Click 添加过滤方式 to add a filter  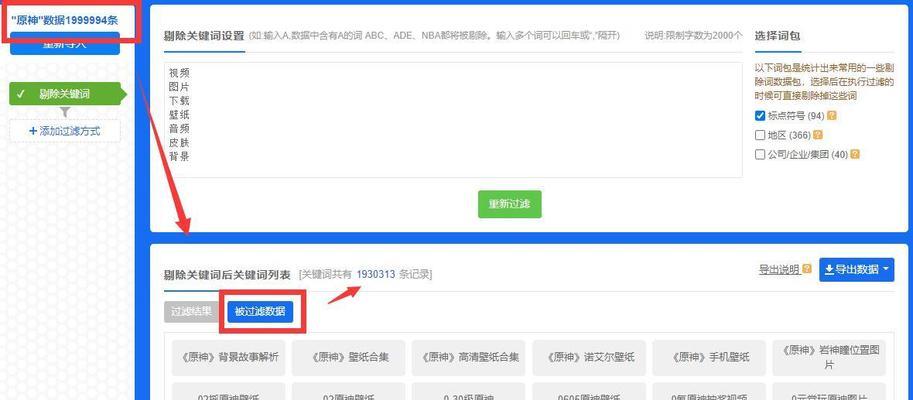click(x=65, y=131)
